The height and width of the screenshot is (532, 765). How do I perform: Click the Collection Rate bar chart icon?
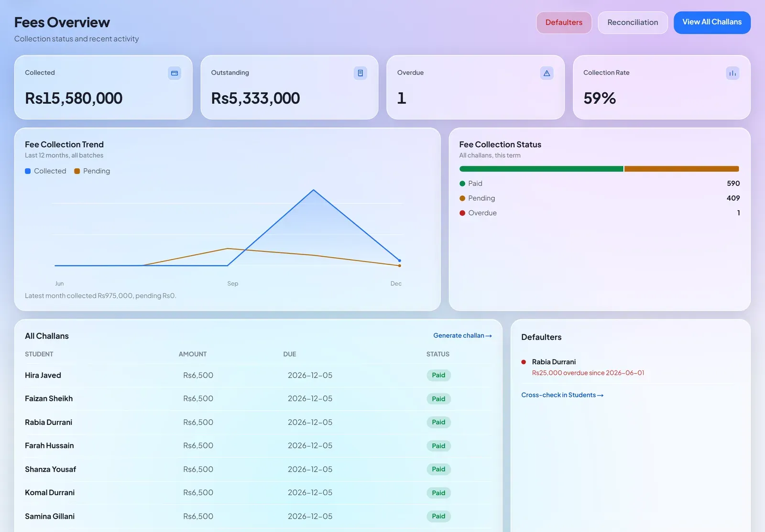pos(732,73)
